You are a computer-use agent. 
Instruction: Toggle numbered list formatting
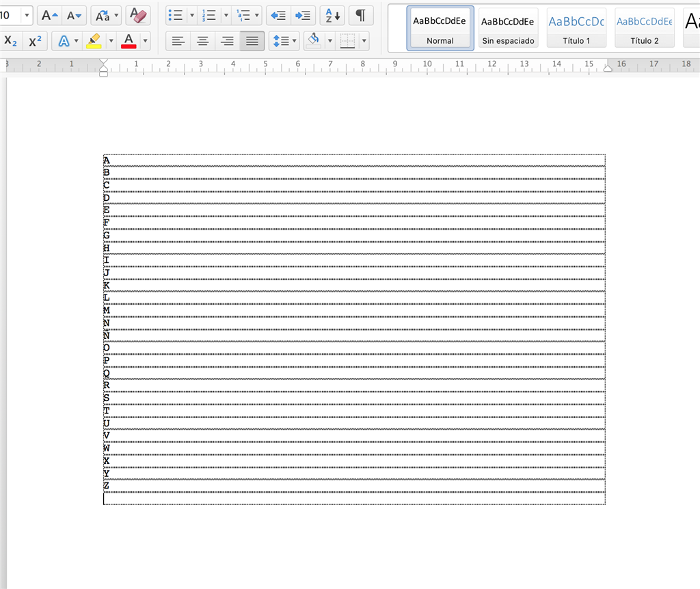[209, 15]
